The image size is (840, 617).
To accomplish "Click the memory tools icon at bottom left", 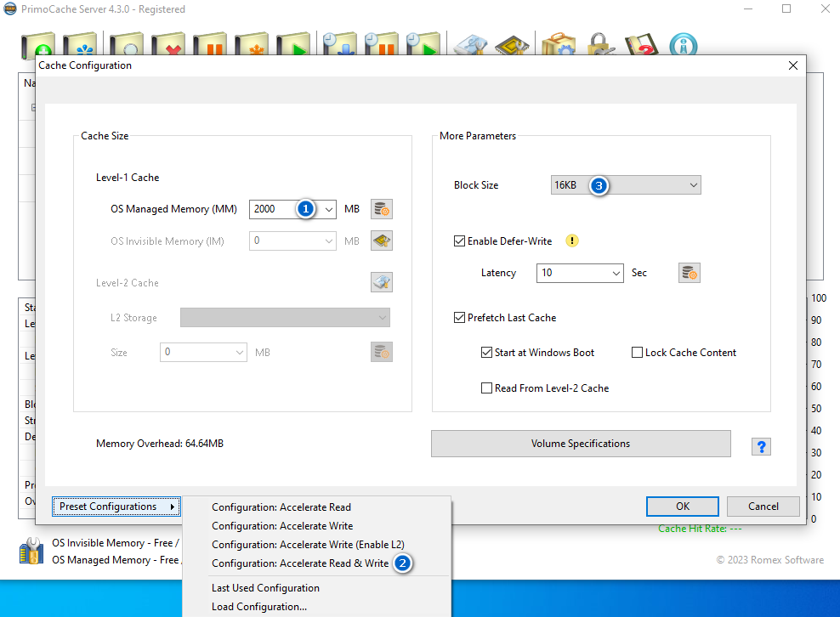I will 31,551.
